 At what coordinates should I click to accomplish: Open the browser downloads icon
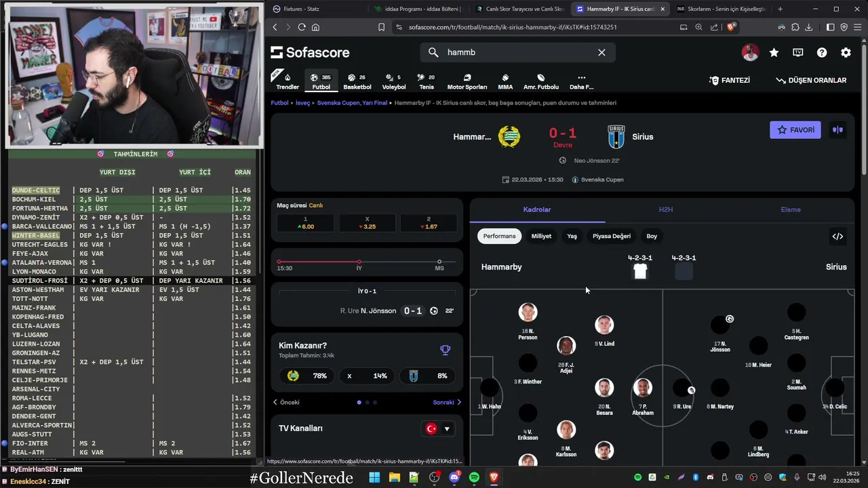[808, 27]
